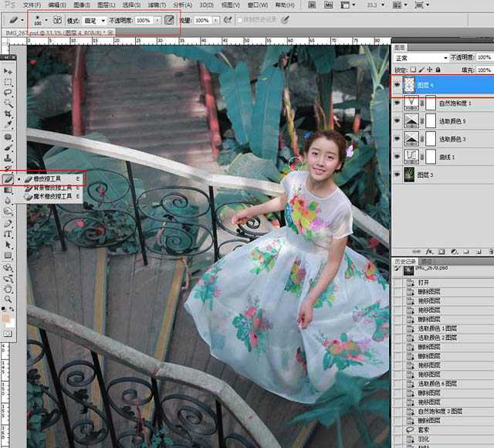Choose 魔术橡皮擦工具 from flyout
The height and width of the screenshot is (448, 494).
pyautogui.click(x=52, y=196)
